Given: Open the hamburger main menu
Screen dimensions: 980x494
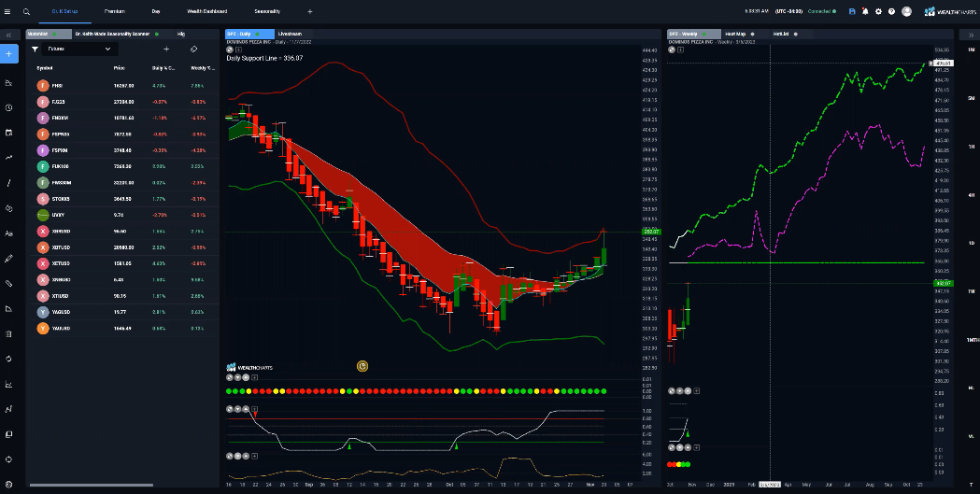Looking at the screenshot, I should pyautogui.click(x=7, y=11).
